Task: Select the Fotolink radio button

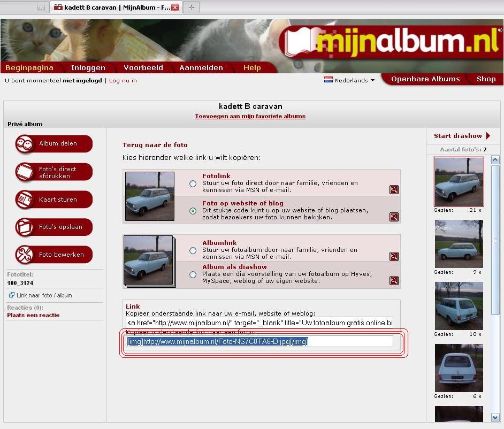Action: (193, 183)
